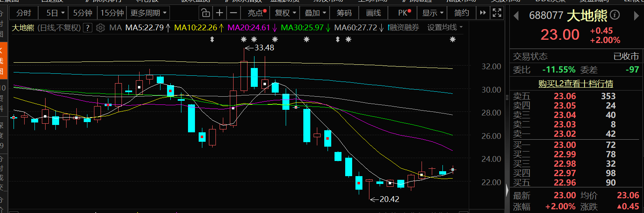Click the MA indicator label

(115, 28)
